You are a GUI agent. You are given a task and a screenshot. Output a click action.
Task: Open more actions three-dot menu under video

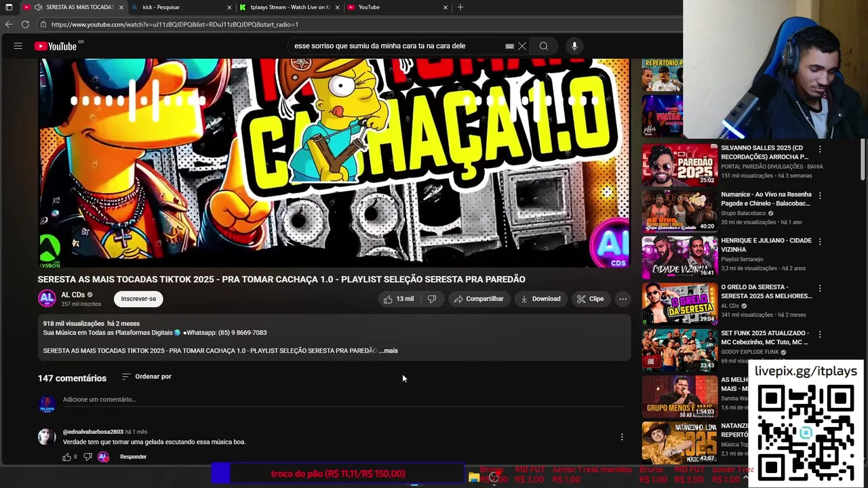coord(623,299)
